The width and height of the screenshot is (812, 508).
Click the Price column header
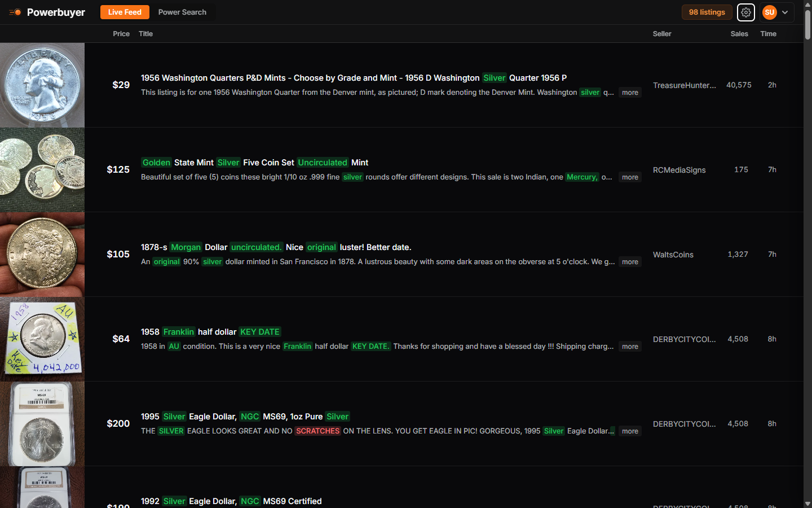[x=121, y=34]
